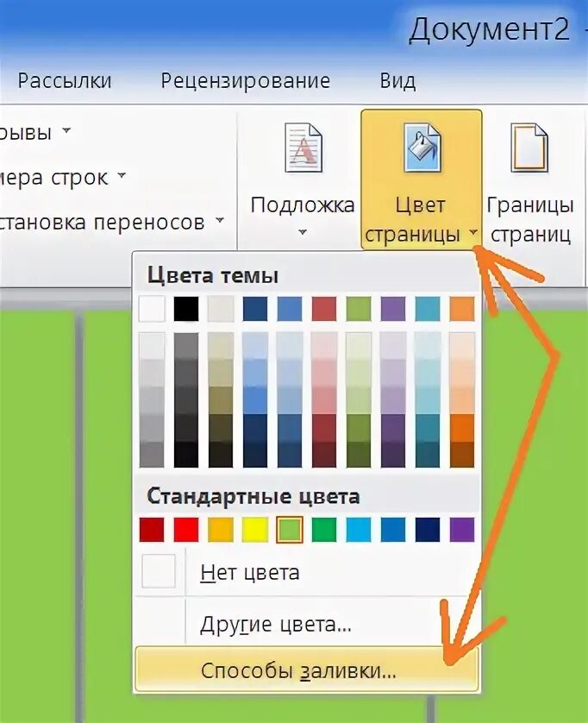Viewport: 588px width, 723px height.
Task: Open the Разрывы dropdown arrow
Action: [x=67, y=130]
